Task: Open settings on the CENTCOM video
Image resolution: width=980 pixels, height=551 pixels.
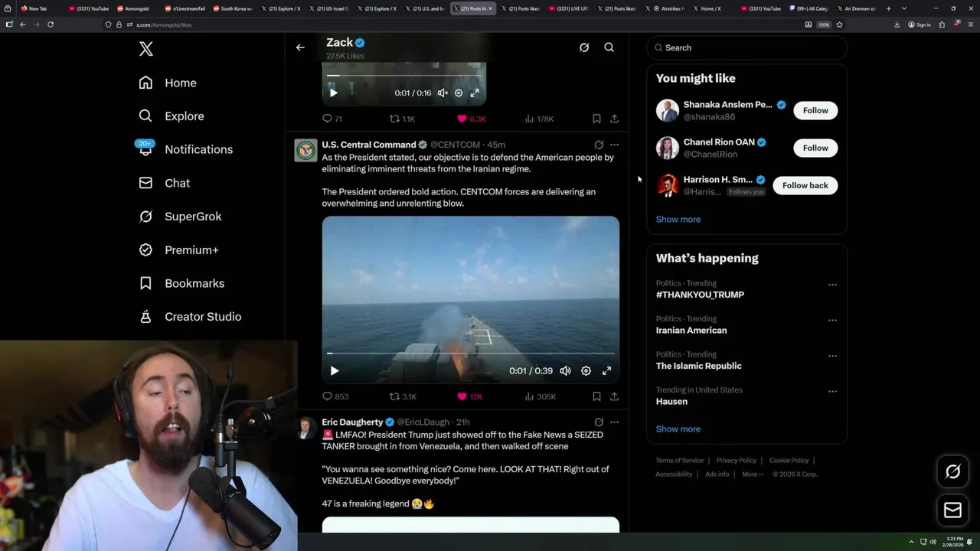Action: tap(586, 370)
